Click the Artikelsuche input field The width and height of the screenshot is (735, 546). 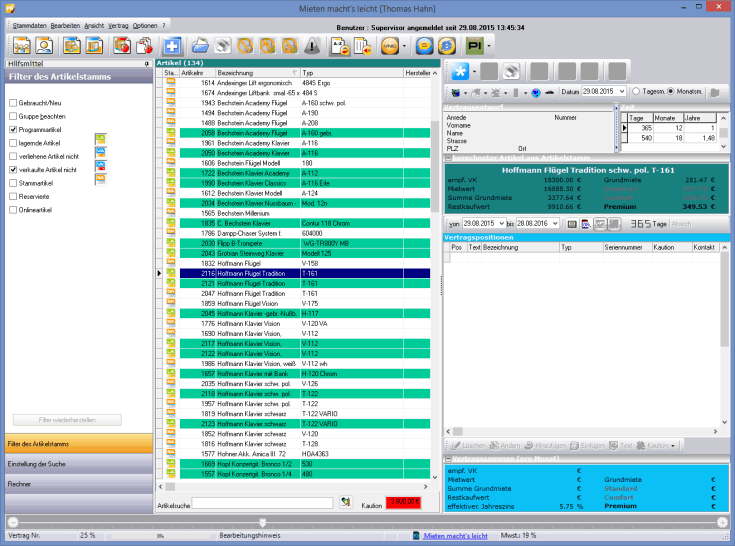pyautogui.click(x=262, y=503)
